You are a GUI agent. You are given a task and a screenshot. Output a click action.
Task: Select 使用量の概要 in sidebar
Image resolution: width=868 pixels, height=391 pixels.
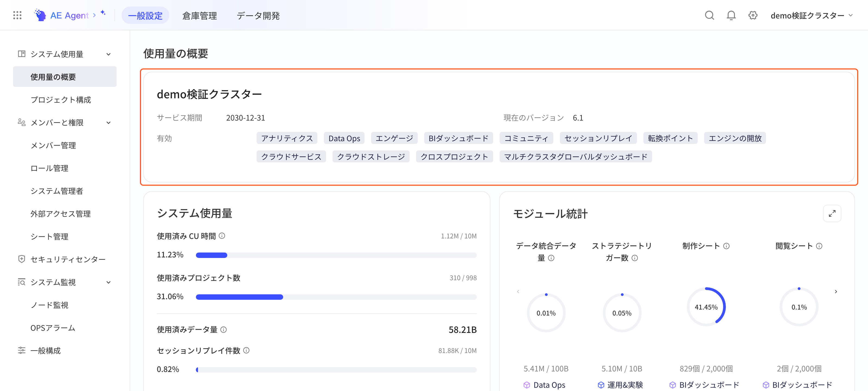click(65, 77)
